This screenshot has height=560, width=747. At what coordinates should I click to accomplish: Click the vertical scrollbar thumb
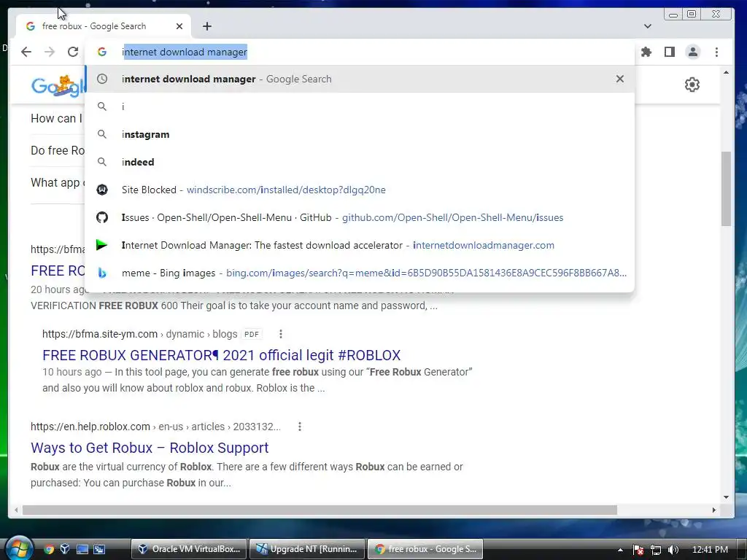[x=726, y=189]
